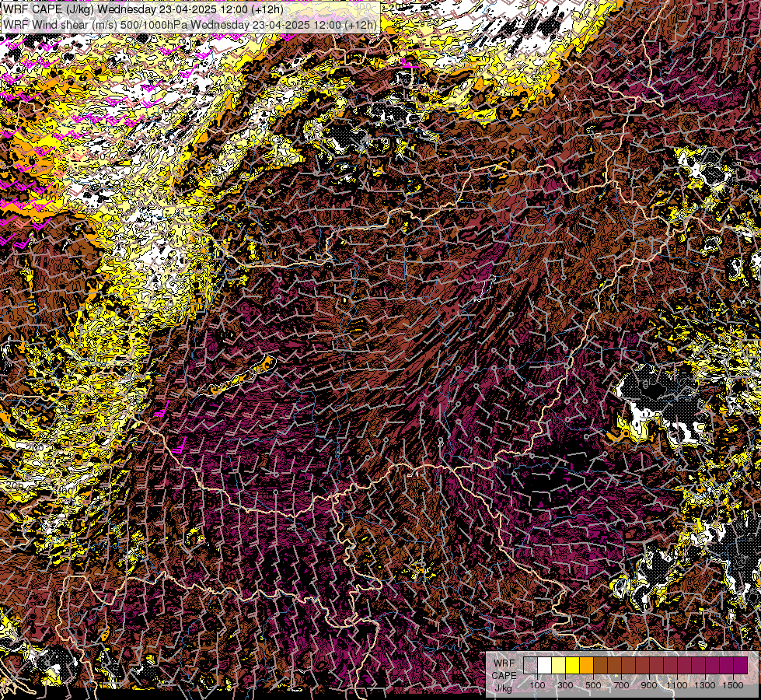Select the transparent first legend swatch
This screenshot has width=761, height=700.
pyautogui.click(x=530, y=665)
